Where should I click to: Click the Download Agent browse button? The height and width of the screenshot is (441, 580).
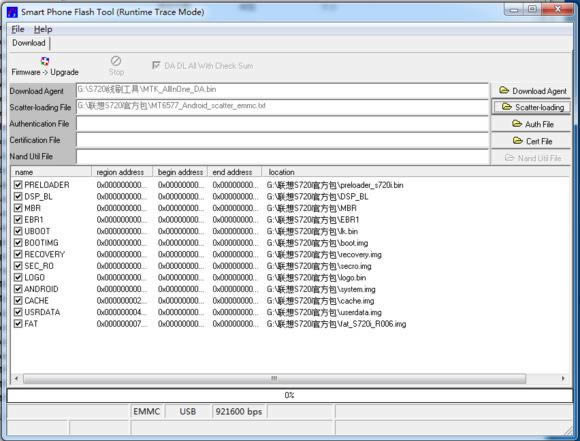(x=532, y=91)
